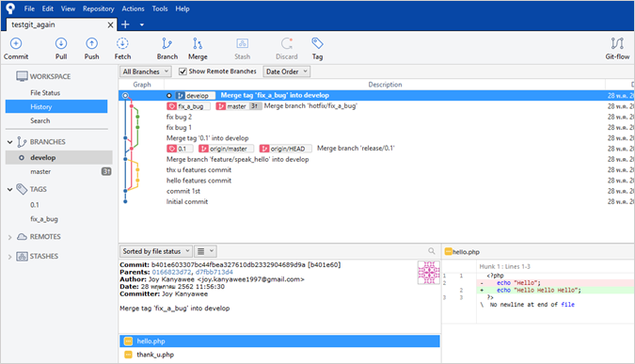
Task: Toggle Show Remote Branches checkbox
Action: click(183, 71)
